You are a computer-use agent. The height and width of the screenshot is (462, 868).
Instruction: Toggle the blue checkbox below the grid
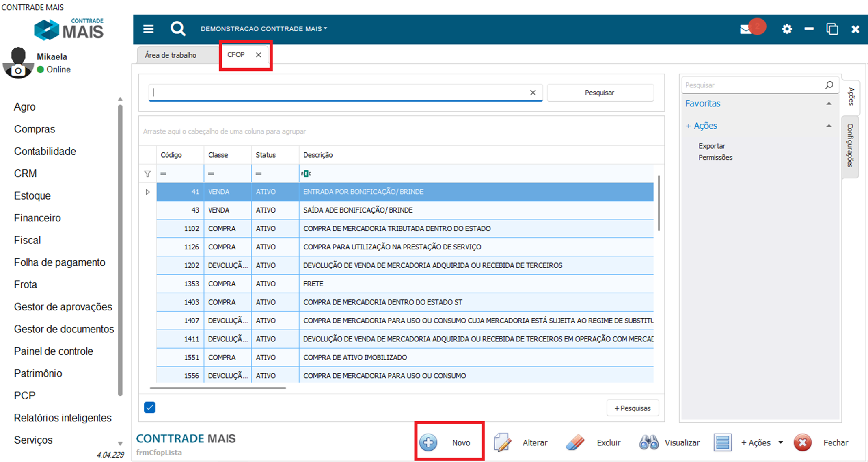[x=150, y=408]
